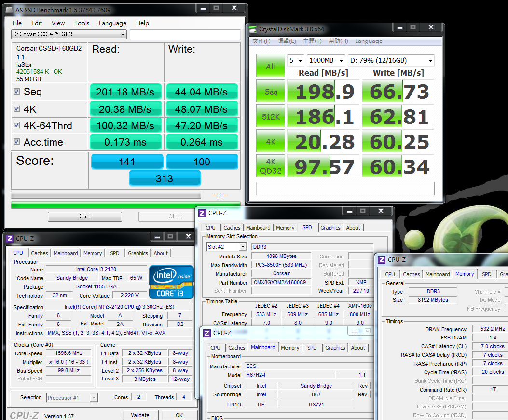The height and width of the screenshot is (420, 508).
Task: Click the CrystalDiskMark title bar app icon
Action: click(x=253, y=29)
